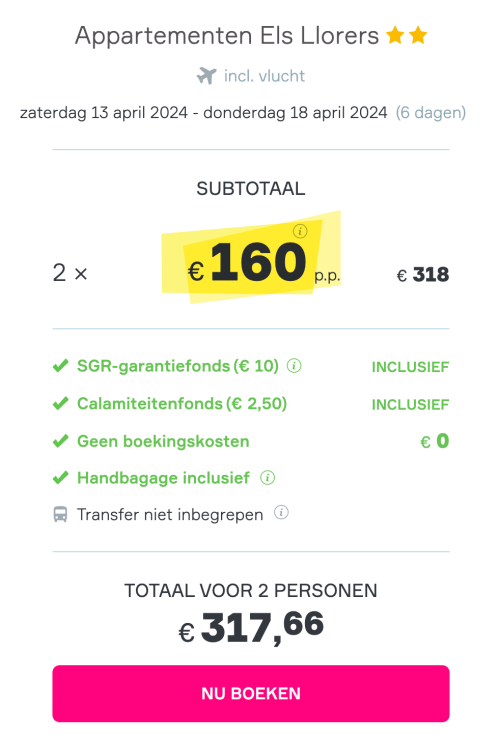500x738 pixels.
Task: Select Appartementen Els Llorers title
Action: 227,36
